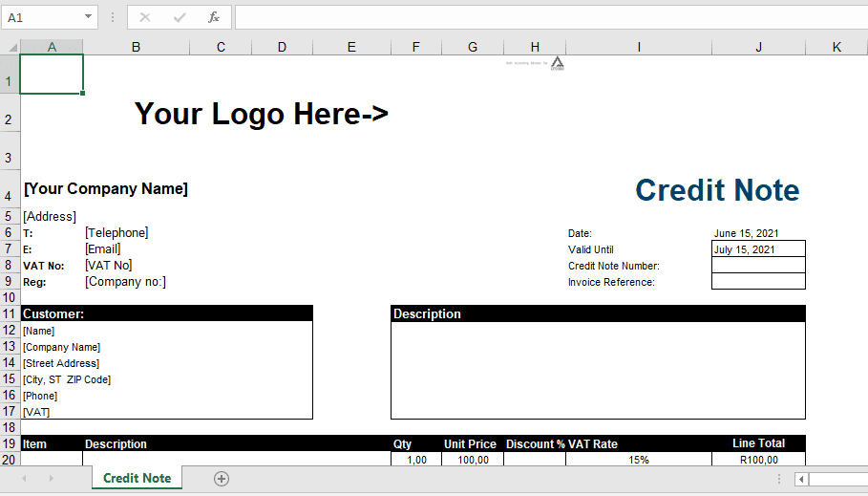Select row 11 header
This screenshot has width=868, height=496.
coord(10,313)
